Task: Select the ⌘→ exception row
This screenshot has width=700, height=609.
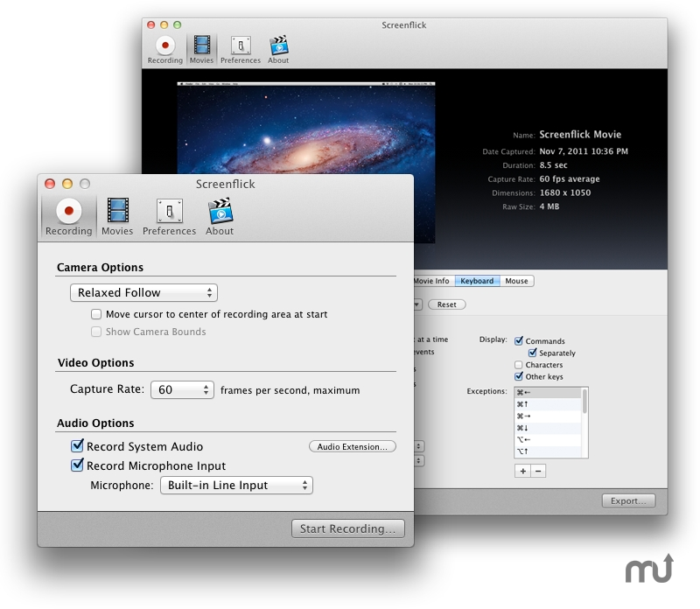Action: click(548, 416)
